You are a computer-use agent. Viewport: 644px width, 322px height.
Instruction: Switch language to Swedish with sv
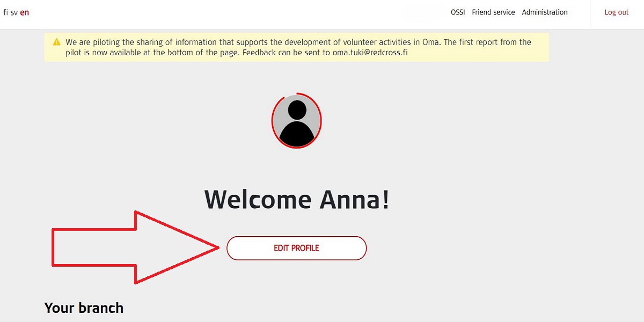pyautogui.click(x=14, y=12)
